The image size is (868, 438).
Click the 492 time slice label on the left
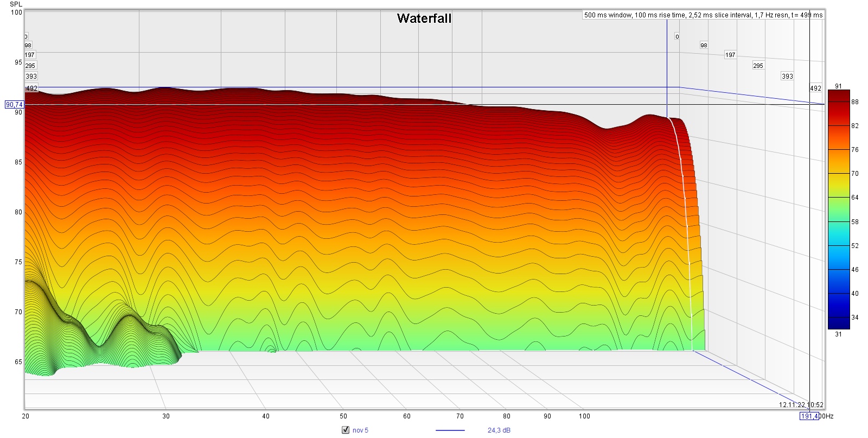pos(31,88)
